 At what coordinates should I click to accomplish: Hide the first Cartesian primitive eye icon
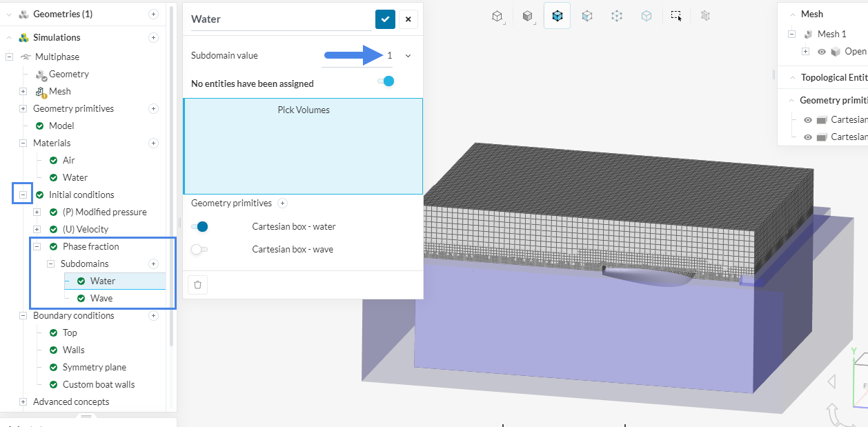[808, 119]
